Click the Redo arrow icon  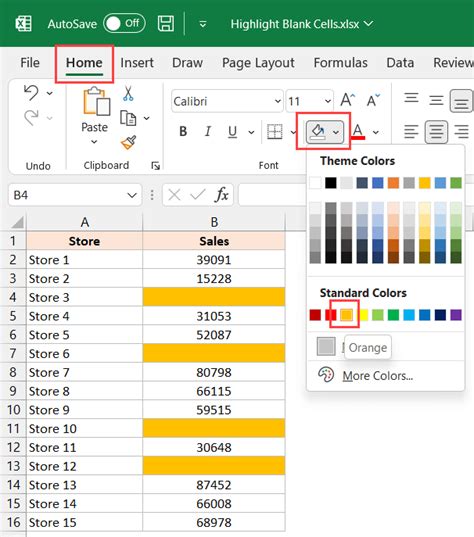point(31,118)
